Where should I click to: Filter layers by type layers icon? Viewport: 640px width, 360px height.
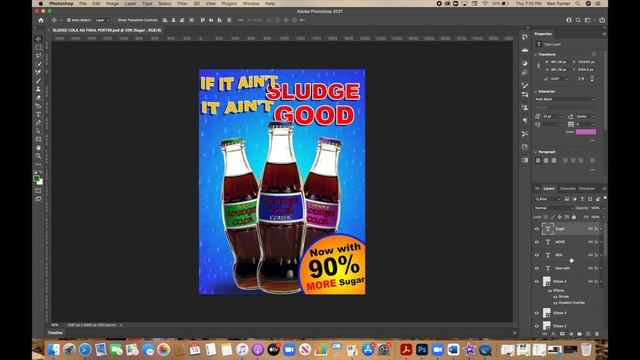(582, 199)
